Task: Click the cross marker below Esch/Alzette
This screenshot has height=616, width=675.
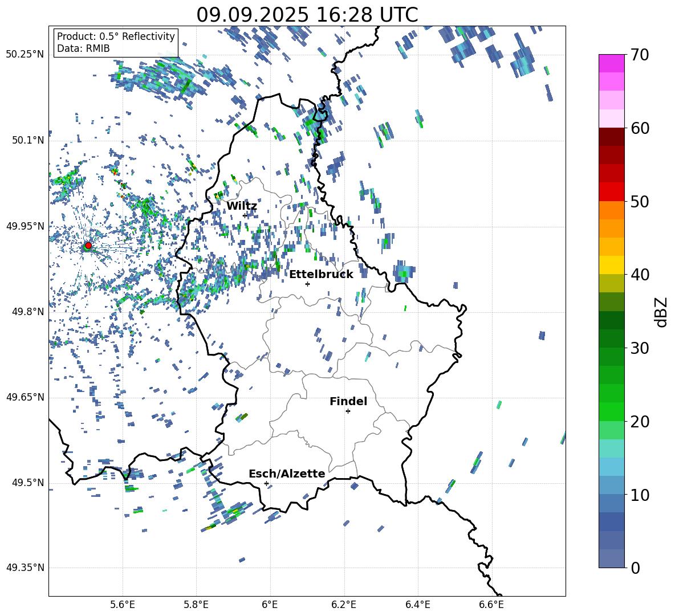Action: 266,483
